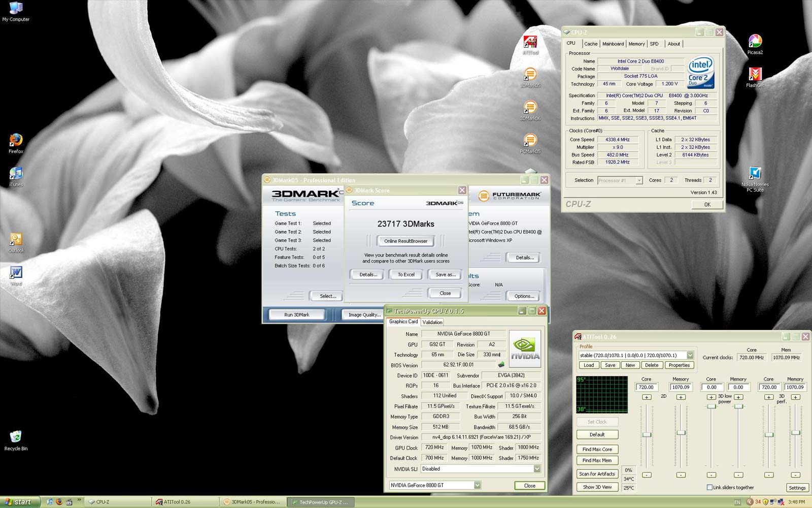
Task: Click the iTunes quick launch icon in taskbar
Action: click(x=50, y=502)
